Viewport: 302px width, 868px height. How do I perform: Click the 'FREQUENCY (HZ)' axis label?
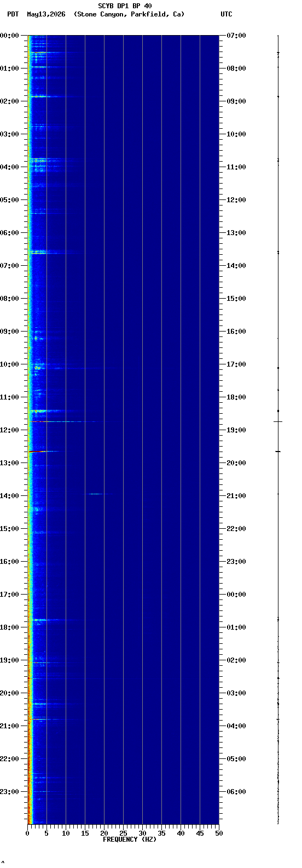[x=130, y=840]
